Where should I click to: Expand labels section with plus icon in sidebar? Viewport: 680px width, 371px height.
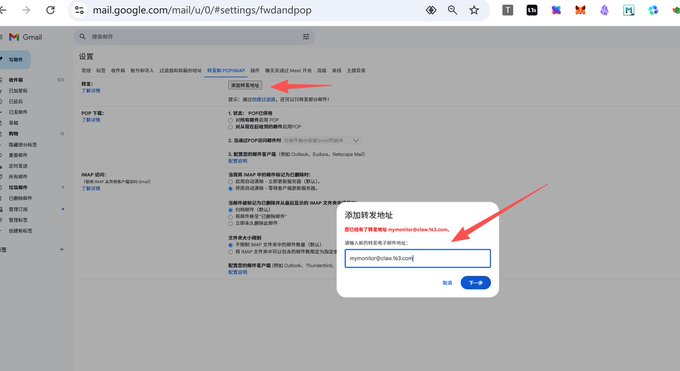coord(62,250)
